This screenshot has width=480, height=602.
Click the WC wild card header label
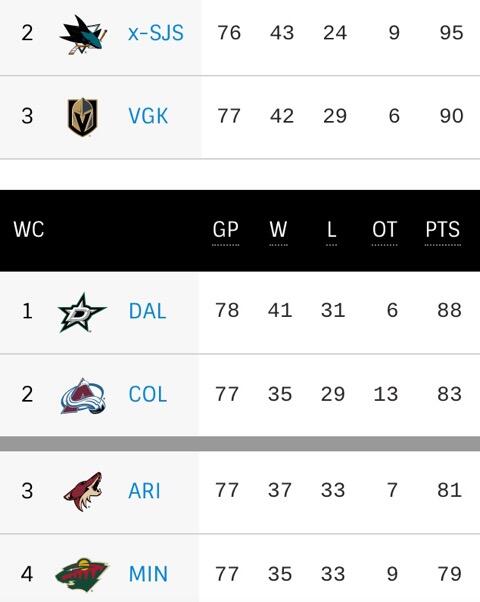tap(29, 229)
